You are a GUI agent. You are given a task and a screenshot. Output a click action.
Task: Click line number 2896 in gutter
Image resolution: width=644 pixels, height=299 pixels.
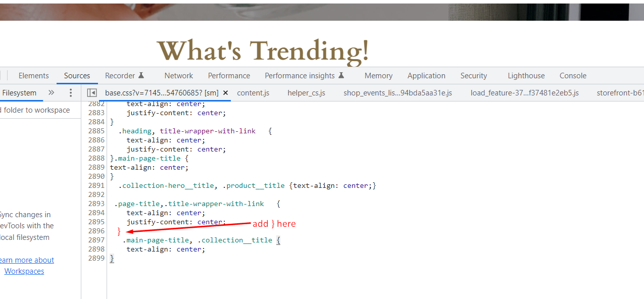(x=96, y=231)
